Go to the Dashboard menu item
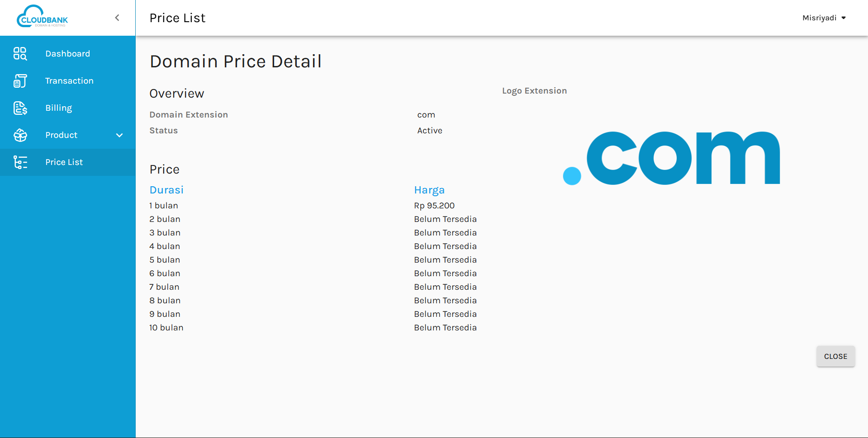 point(67,54)
